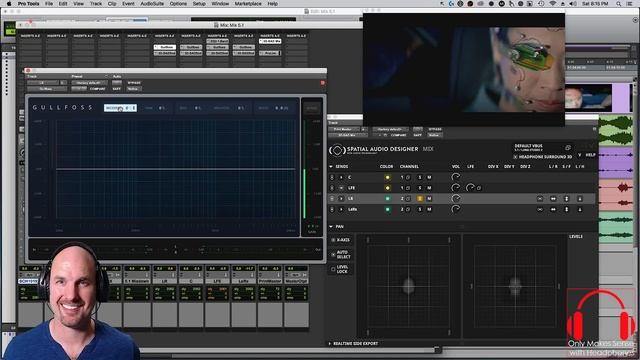
Task: Expand the LsRs send row arrow
Action: (x=341, y=209)
